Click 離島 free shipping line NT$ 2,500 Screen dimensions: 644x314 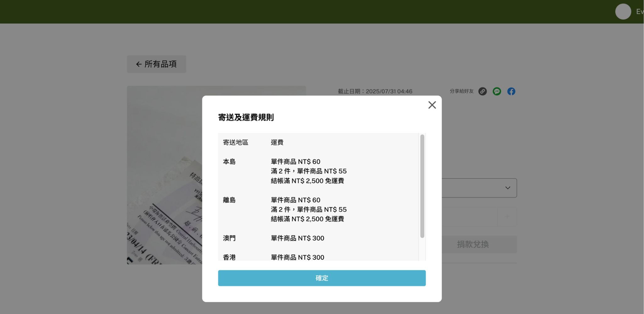point(308,219)
